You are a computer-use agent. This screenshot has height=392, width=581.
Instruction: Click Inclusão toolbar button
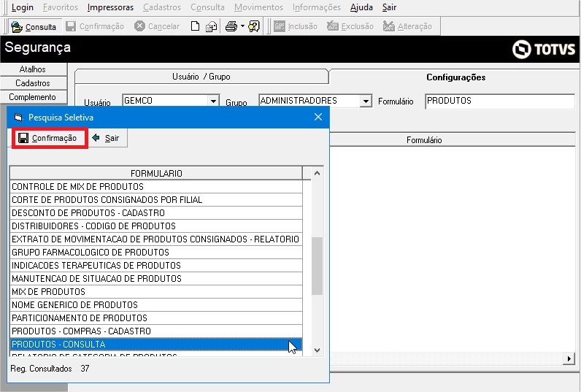click(x=296, y=26)
